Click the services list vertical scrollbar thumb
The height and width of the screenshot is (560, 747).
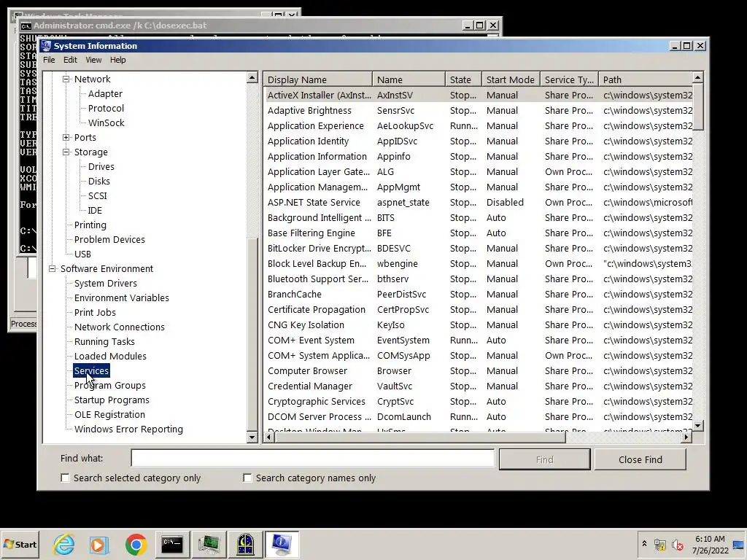698,106
